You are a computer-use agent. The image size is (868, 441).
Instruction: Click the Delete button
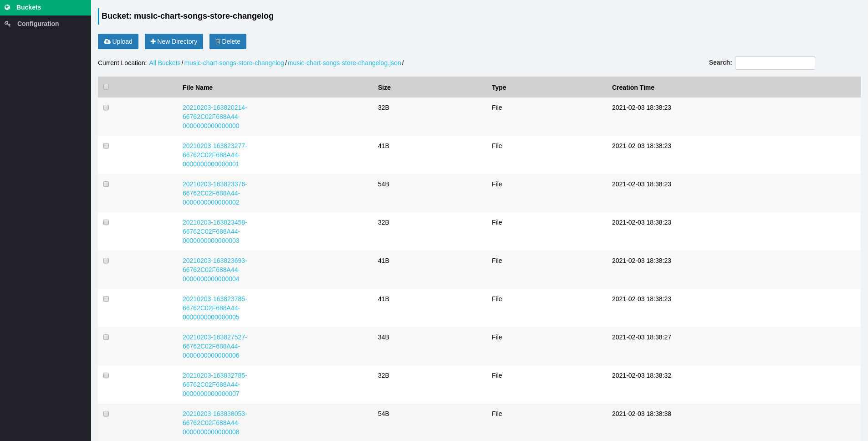point(228,41)
